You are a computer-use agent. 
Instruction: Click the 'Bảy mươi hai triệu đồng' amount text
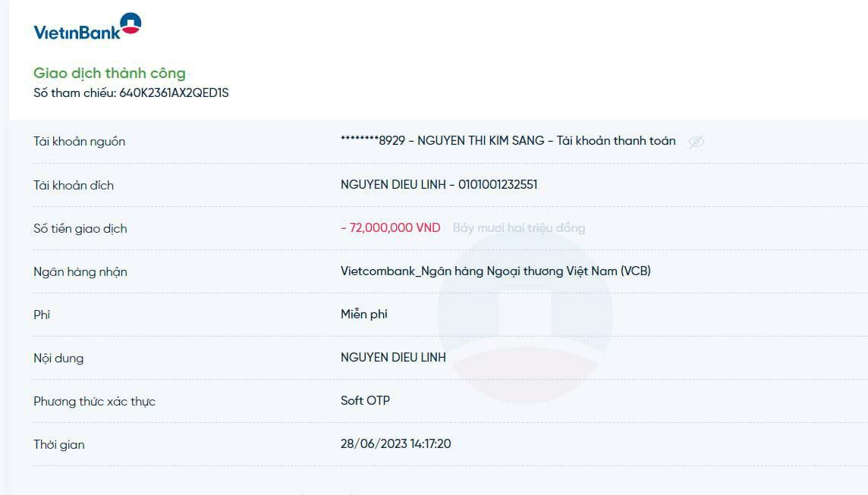pyautogui.click(x=519, y=227)
